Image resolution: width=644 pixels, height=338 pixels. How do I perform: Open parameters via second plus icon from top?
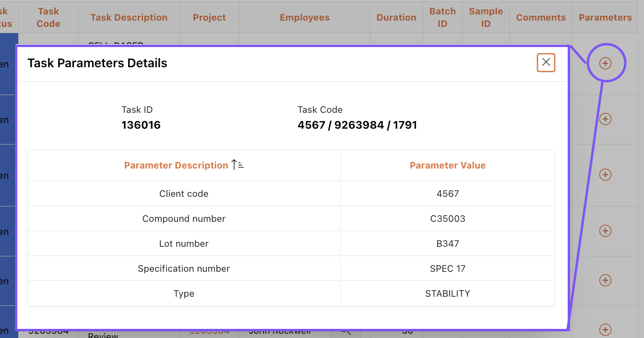coord(606,119)
